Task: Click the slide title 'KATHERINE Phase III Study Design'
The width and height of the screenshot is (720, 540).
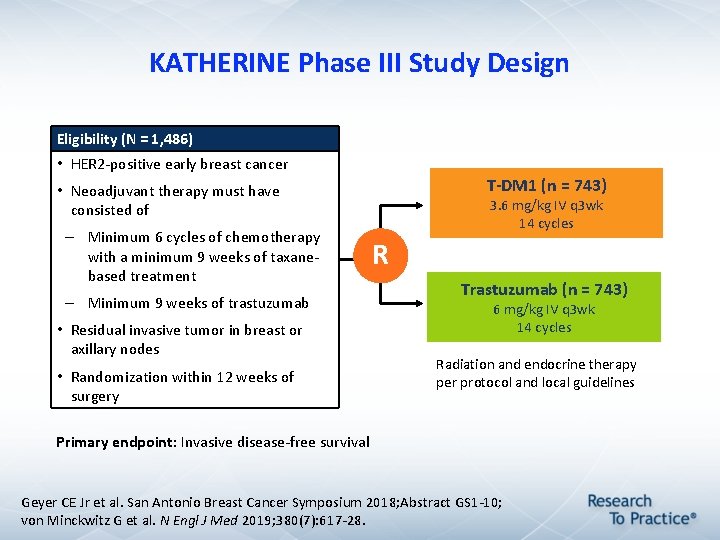Action: pyautogui.click(x=359, y=63)
